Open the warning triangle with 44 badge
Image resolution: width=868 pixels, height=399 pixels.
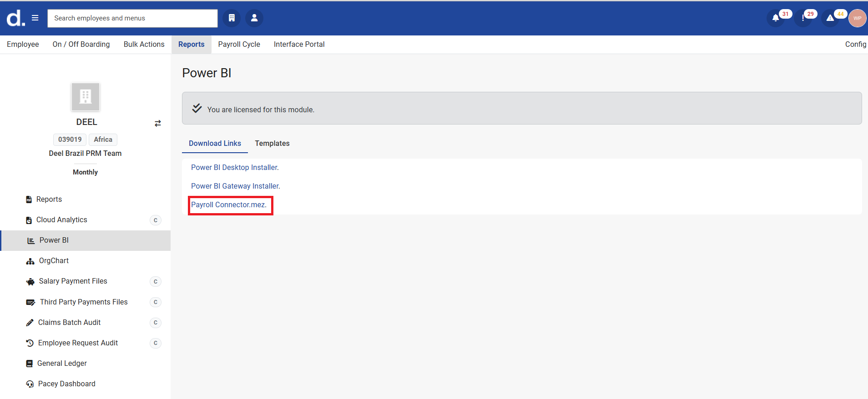pyautogui.click(x=830, y=19)
